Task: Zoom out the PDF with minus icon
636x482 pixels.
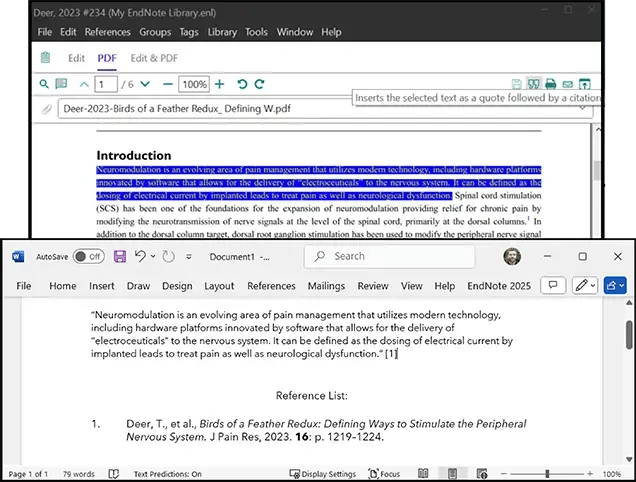Action: point(168,84)
